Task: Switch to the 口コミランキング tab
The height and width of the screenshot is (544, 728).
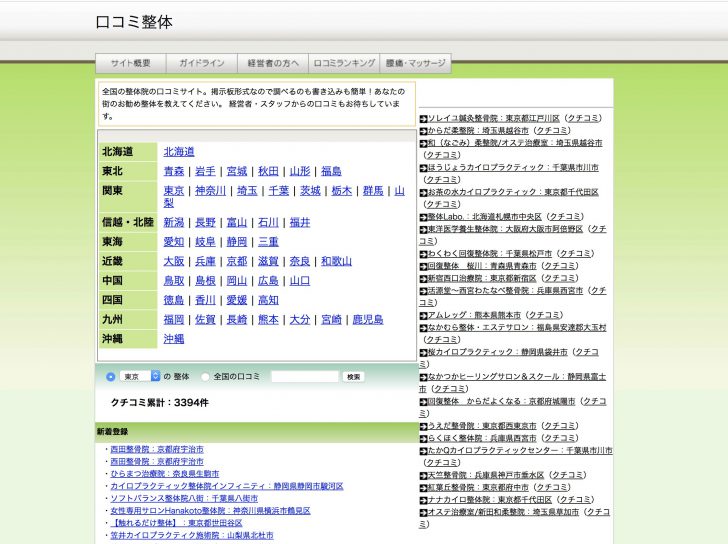Action: [x=344, y=63]
